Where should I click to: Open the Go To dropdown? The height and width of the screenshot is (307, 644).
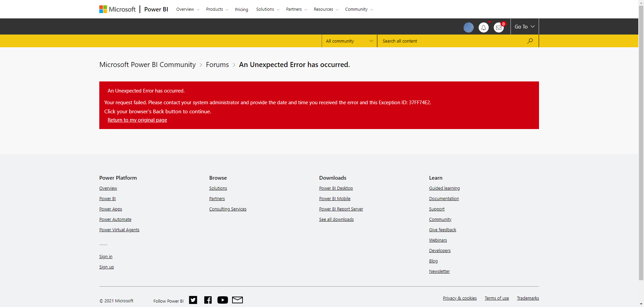pos(525,26)
